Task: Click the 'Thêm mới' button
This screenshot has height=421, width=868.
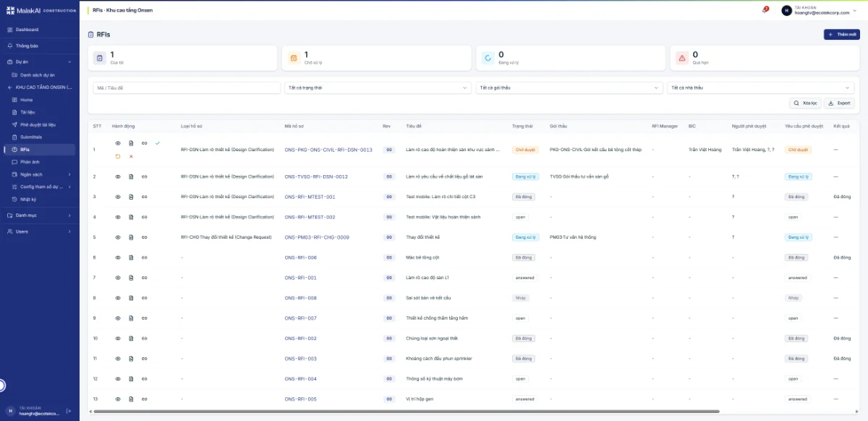Action: tap(841, 35)
